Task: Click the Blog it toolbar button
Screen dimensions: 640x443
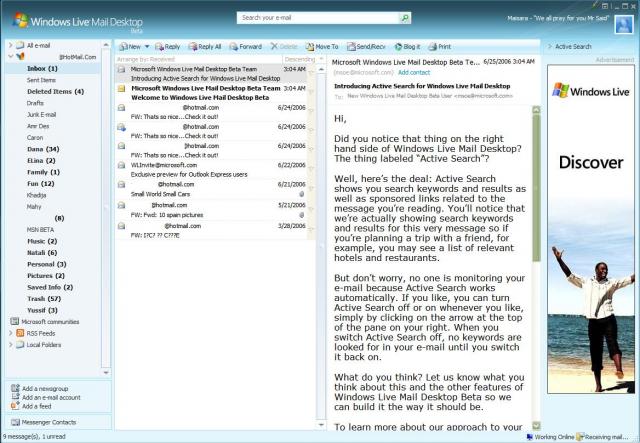Action: tap(407, 47)
